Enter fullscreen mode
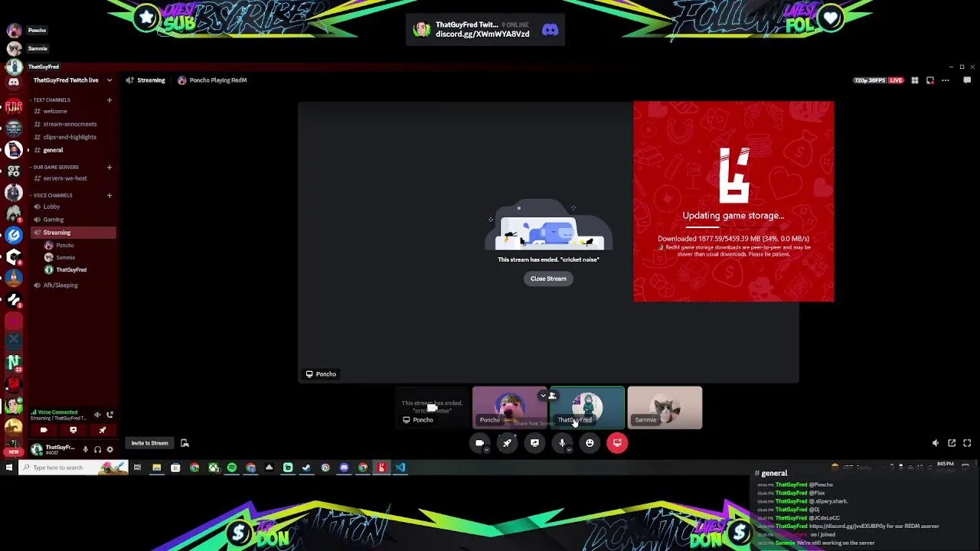 [x=967, y=443]
